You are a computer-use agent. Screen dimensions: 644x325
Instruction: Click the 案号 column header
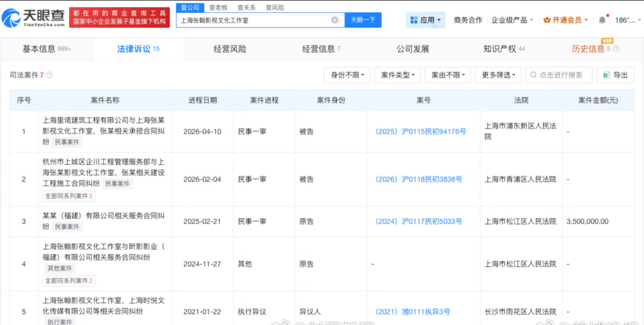(423, 100)
